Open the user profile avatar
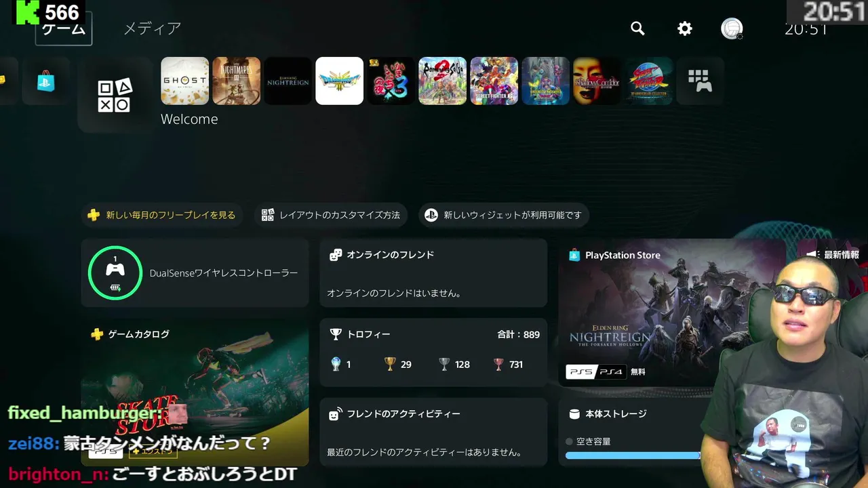This screenshot has width=868, height=488. coord(732,28)
